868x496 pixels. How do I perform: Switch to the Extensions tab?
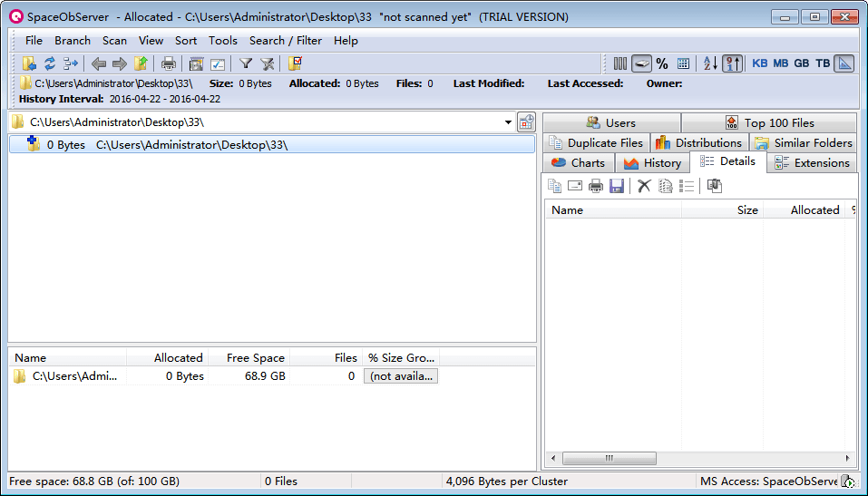click(812, 162)
